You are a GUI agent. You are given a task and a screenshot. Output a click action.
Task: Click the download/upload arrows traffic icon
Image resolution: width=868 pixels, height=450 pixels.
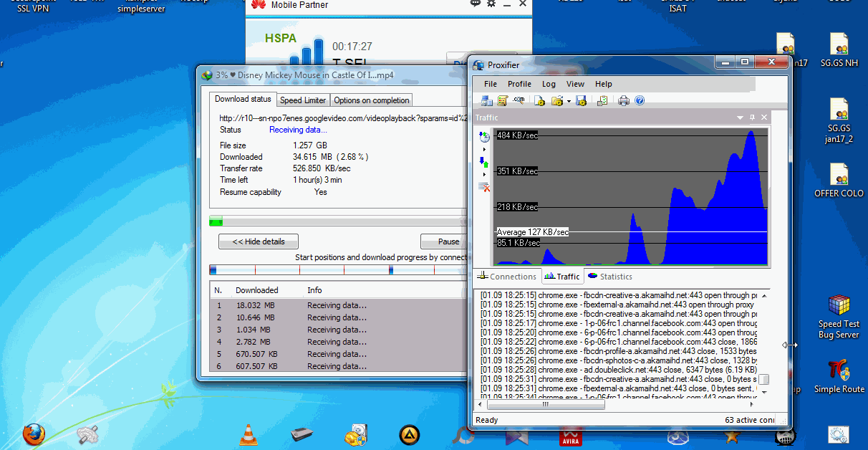(x=484, y=163)
